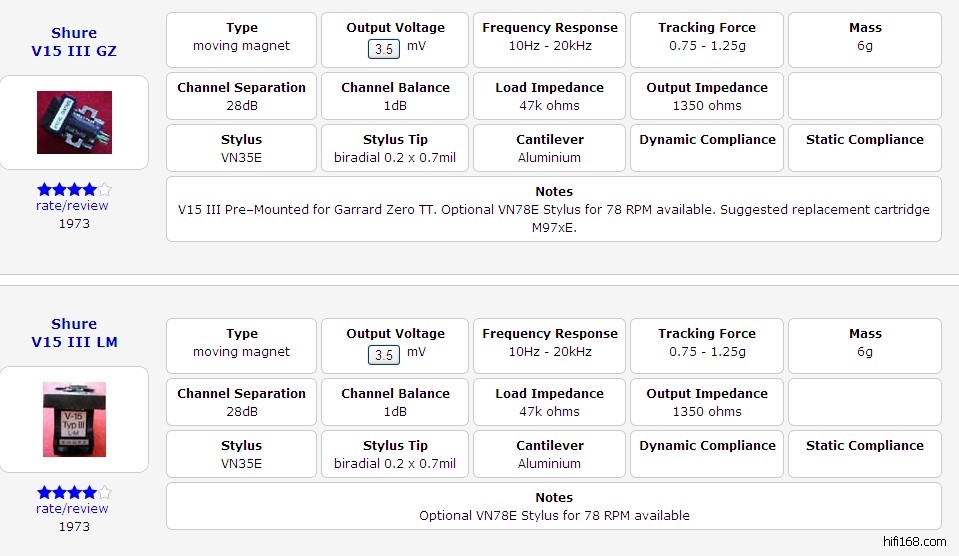959x556 pixels.
Task: Click rate/review link under V15 III GZ
Action: 72,206
